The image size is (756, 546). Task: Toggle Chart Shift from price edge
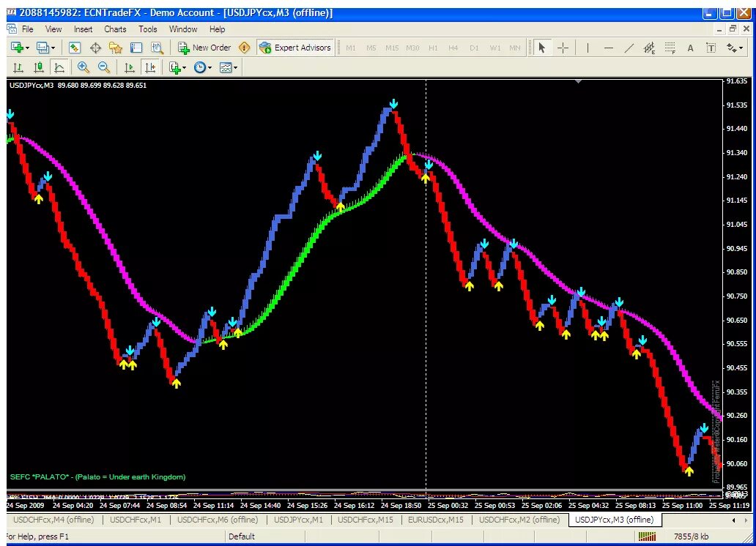(x=152, y=67)
